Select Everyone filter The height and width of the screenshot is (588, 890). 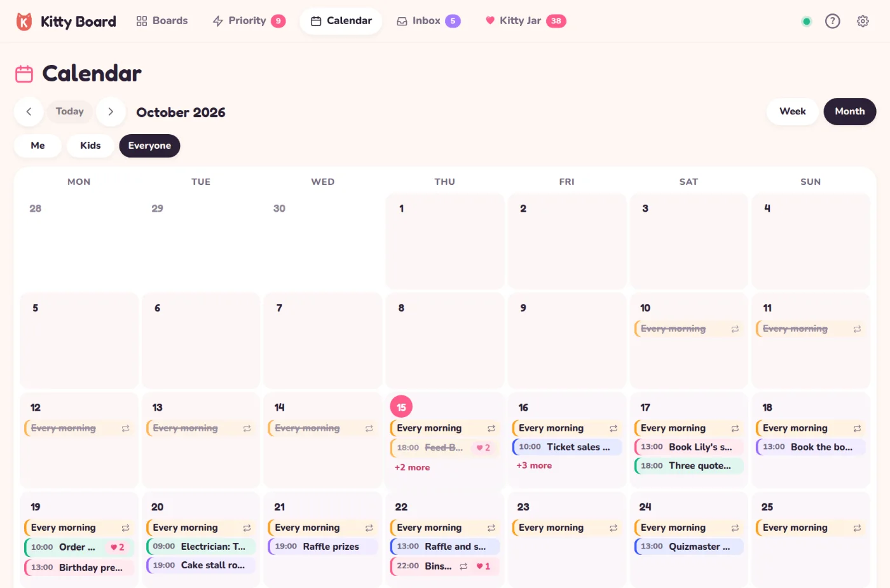coord(149,146)
